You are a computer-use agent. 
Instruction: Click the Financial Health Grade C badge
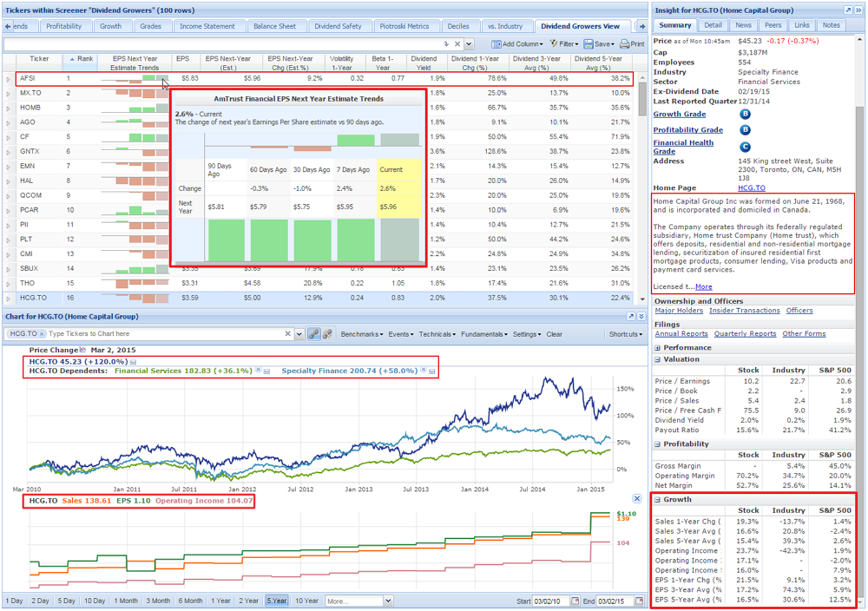[745, 147]
